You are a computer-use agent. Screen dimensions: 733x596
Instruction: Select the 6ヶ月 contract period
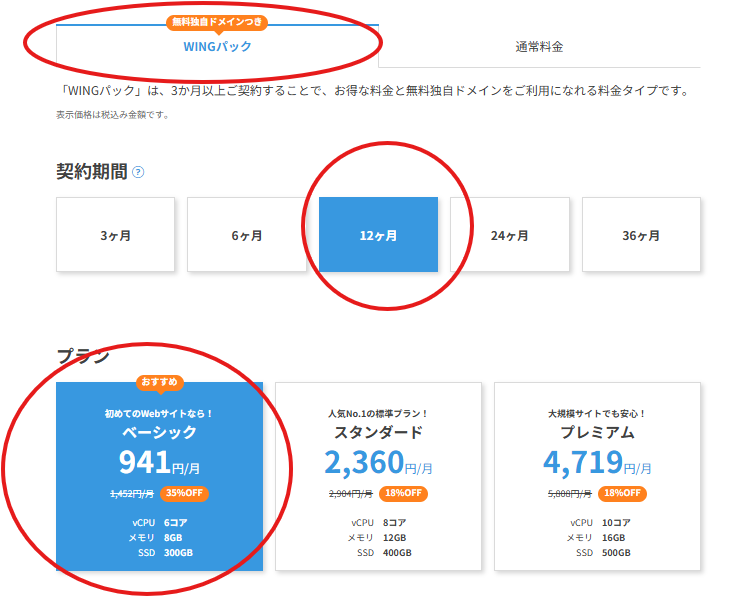(x=246, y=236)
